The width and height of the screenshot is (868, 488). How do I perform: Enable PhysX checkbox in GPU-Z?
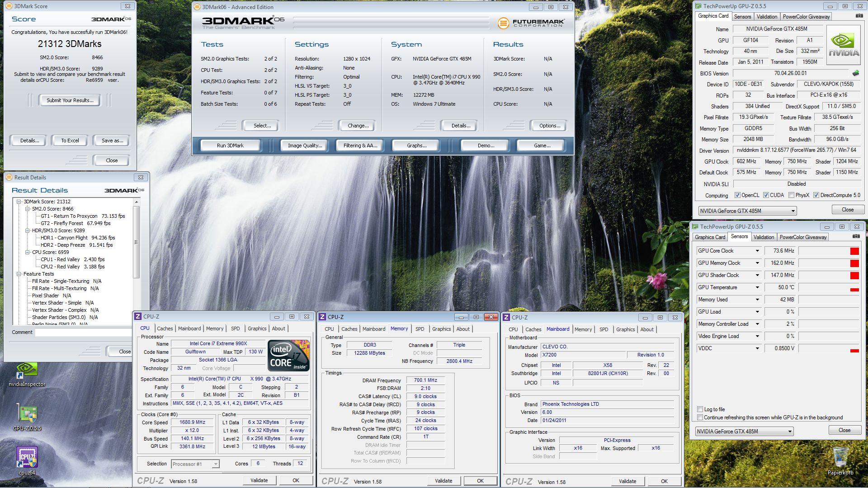(x=791, y=195)
